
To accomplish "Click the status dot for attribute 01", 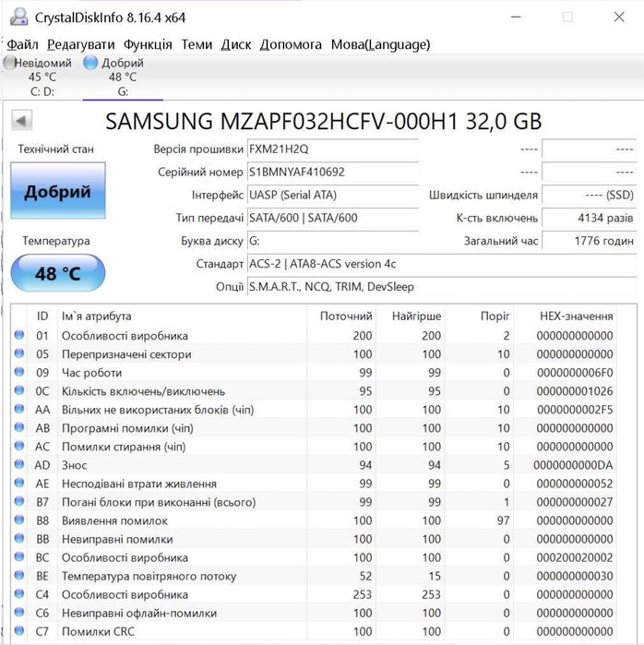I will pyautogui.click(x=19, y=335).
